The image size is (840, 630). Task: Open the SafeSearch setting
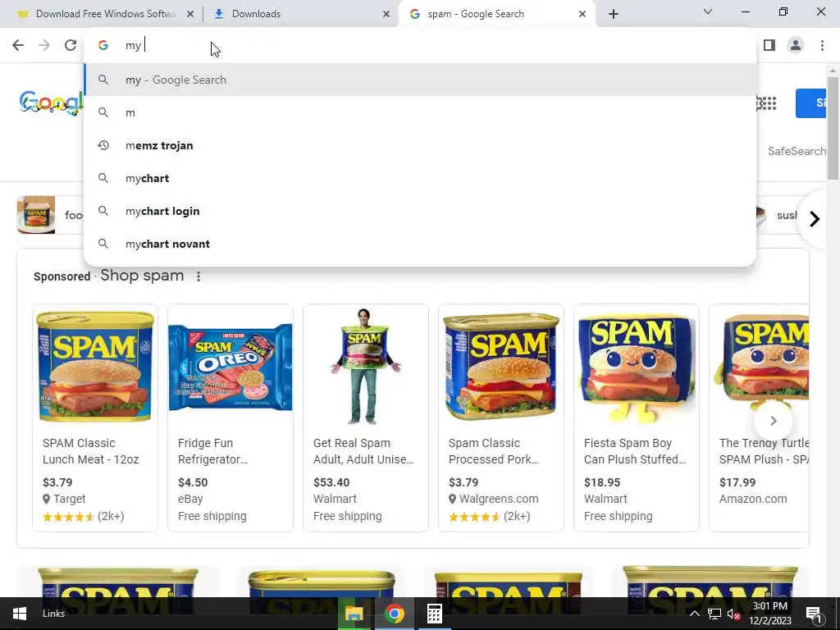797,151
